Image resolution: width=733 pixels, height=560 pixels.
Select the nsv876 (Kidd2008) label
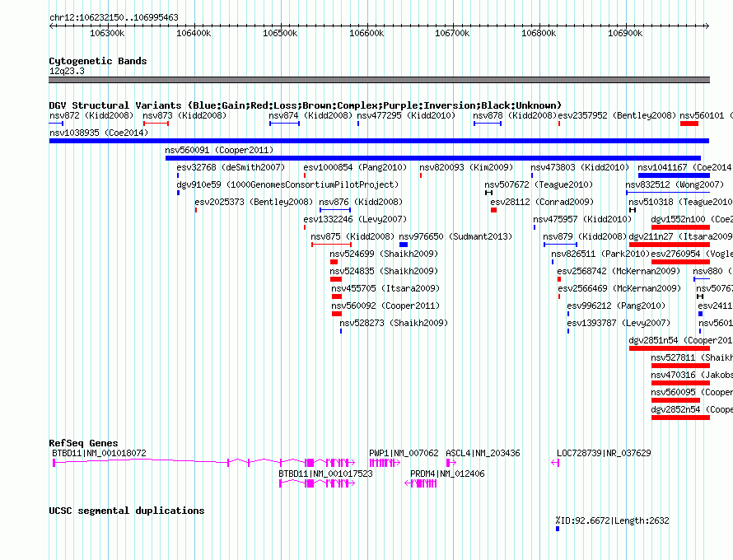(x=361, y=202)
